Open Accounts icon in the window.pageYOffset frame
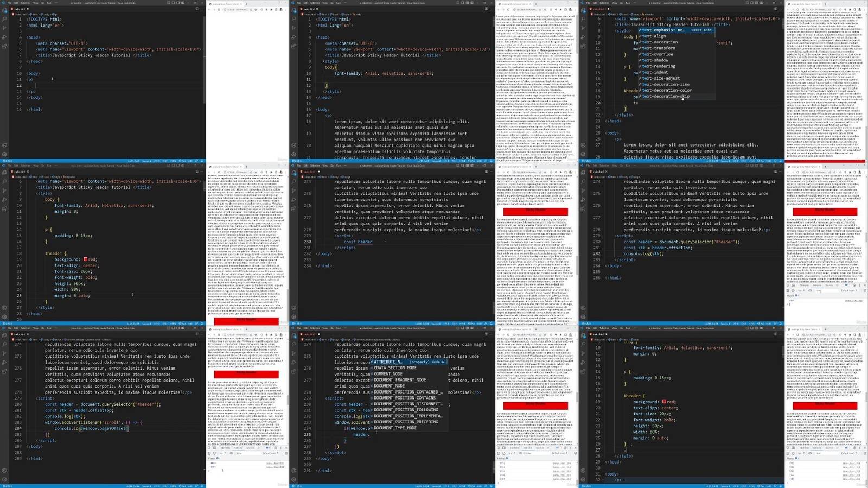 click(x=4, y=471)
